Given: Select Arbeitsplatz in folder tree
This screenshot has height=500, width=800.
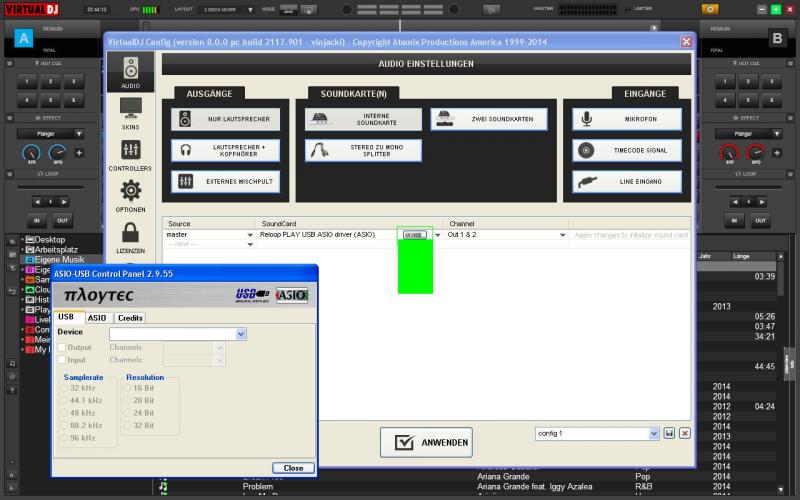Looking at the screenshot, I should pyautogui.click(x=56, y=249).
